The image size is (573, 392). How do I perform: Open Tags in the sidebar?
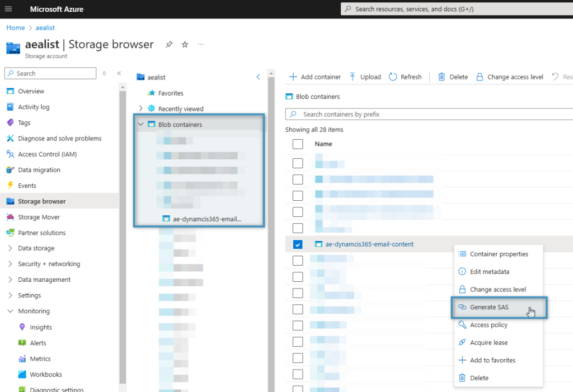(x=24, y=123)
